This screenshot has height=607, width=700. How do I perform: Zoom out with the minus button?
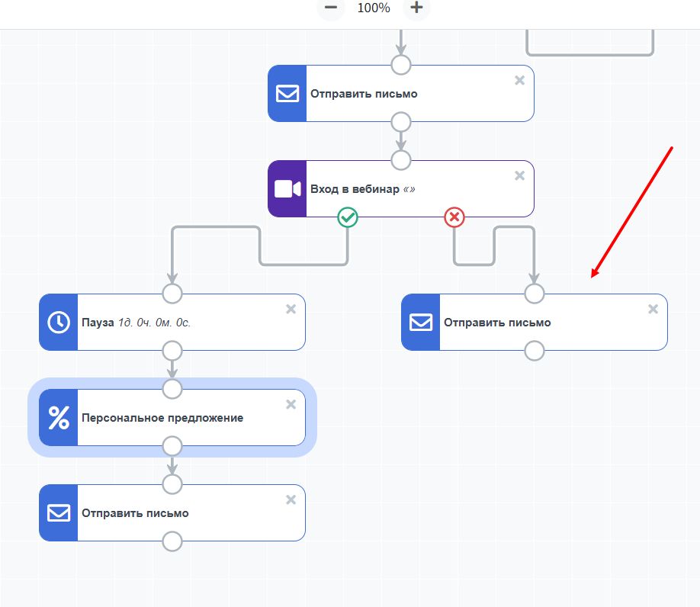point(331,8)
